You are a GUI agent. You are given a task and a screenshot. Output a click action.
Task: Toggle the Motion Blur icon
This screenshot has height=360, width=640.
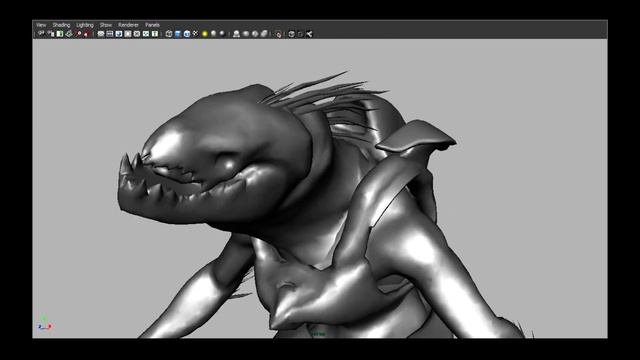coord(246,34)
